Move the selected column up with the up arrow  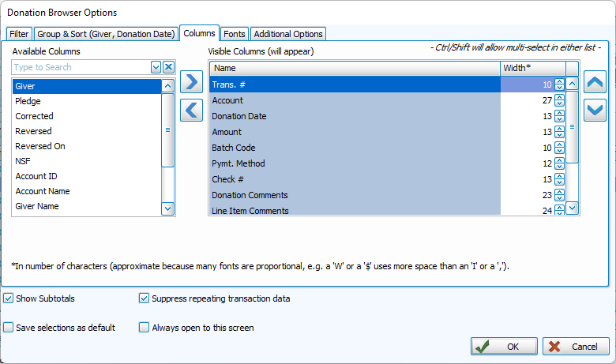(x=595, y=81)
